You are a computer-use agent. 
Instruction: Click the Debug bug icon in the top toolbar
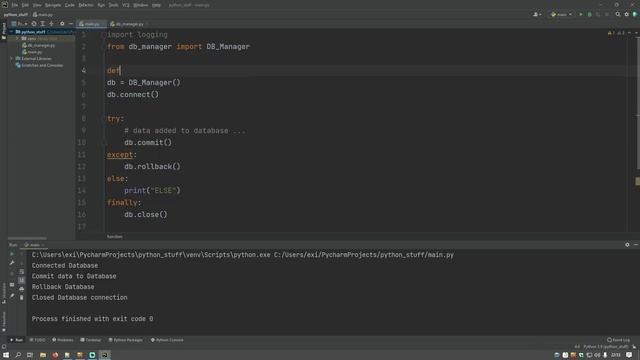[589, 14]
